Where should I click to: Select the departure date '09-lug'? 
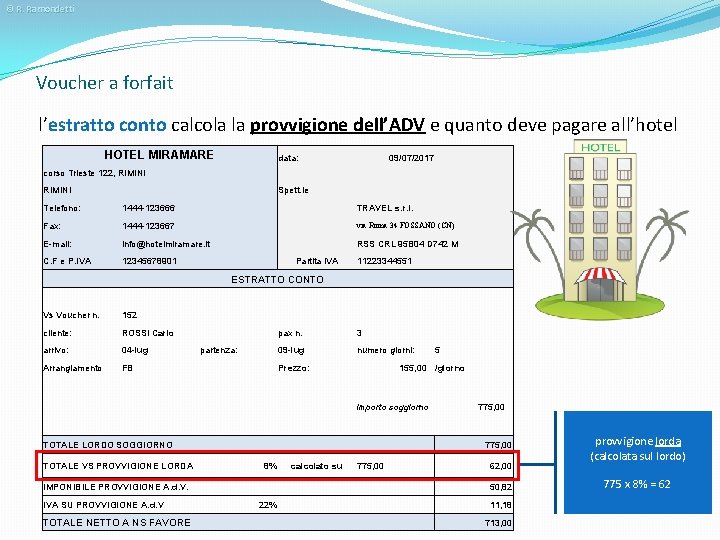[x=291, y=350]
